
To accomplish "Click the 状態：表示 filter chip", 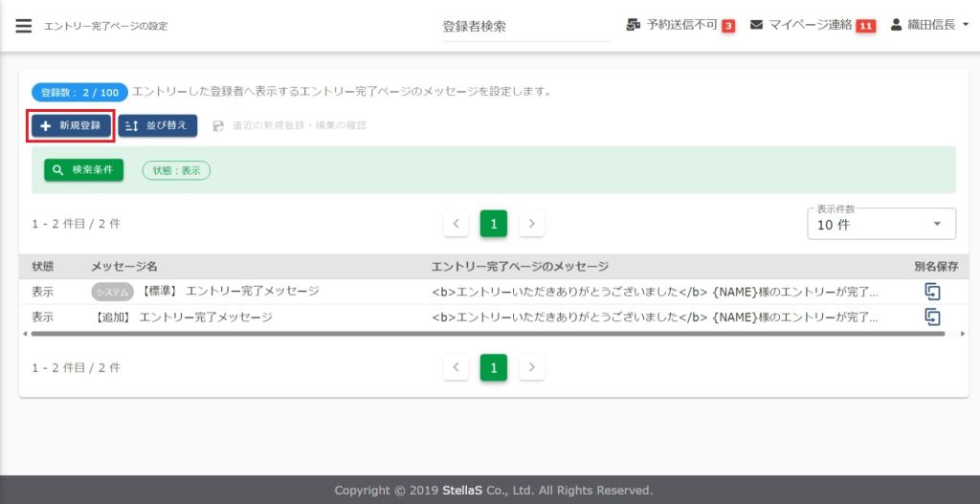I will tap(176, 170).
